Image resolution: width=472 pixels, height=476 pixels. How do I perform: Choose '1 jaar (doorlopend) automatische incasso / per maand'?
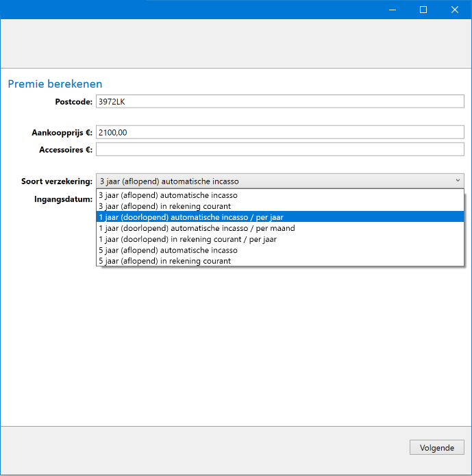point(280,228)
